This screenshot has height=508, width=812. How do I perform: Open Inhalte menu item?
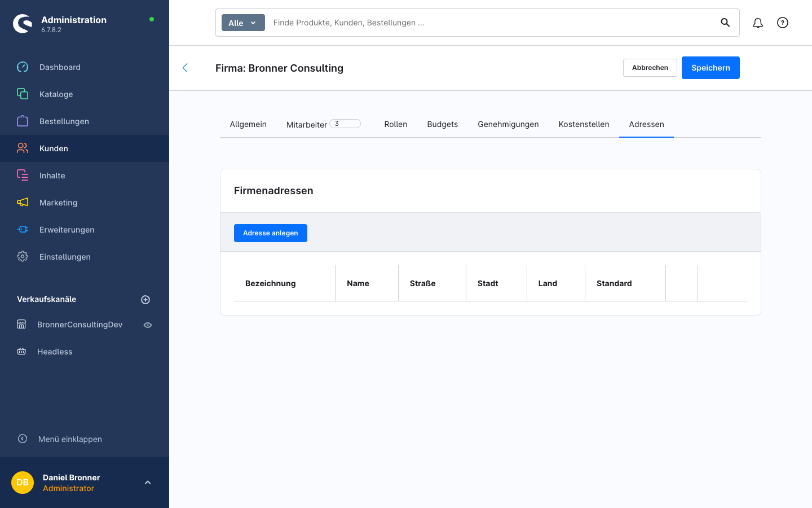pyautogui.click(x=85, y=176)
